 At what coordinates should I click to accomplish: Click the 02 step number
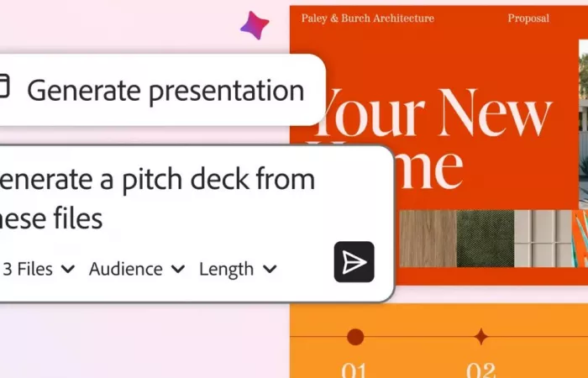pyautogui.click(x=480, y=369)
